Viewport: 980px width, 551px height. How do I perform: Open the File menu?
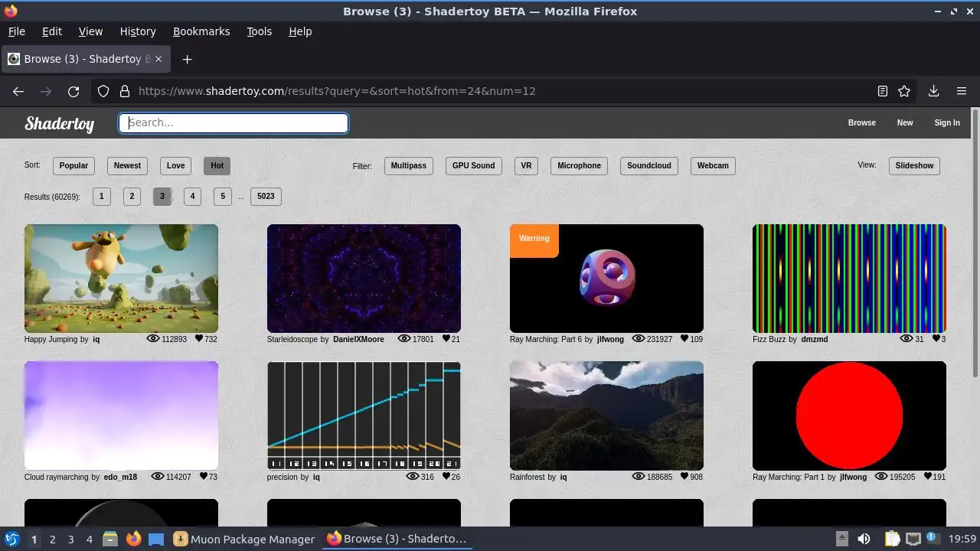[x=16, y=31]
